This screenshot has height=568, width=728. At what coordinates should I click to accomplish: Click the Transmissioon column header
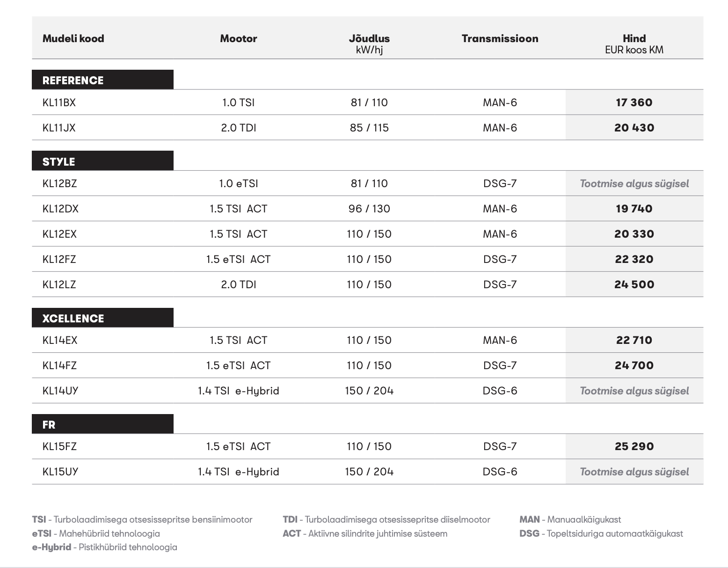500,38
